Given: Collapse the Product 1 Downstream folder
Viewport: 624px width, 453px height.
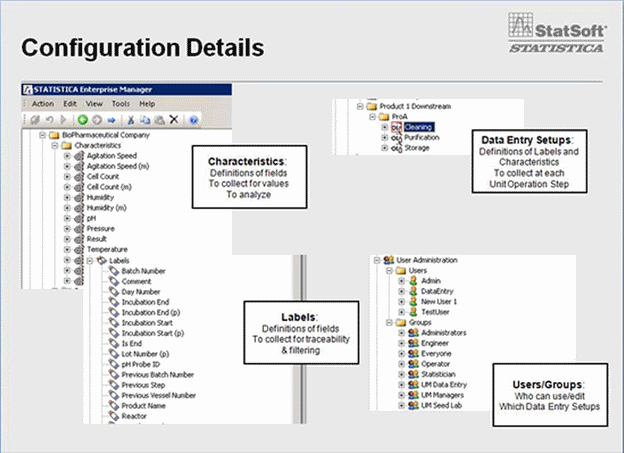Looking at the screenshot, I should [360, 106].
